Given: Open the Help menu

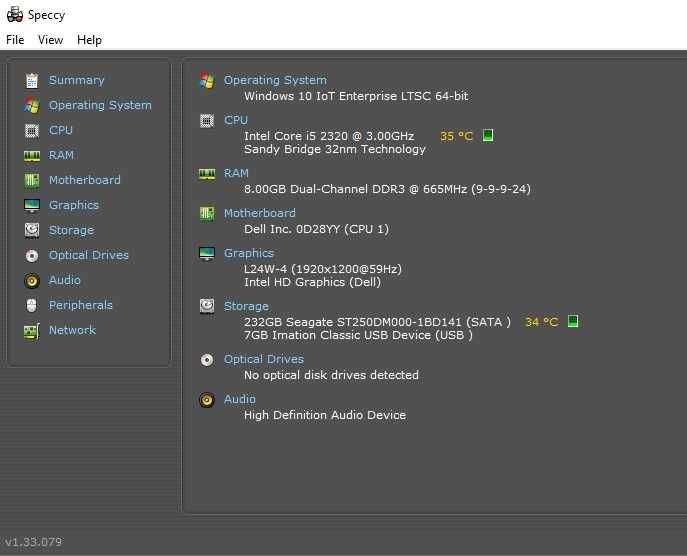Looking at the screenshot, I should point(89,40).
